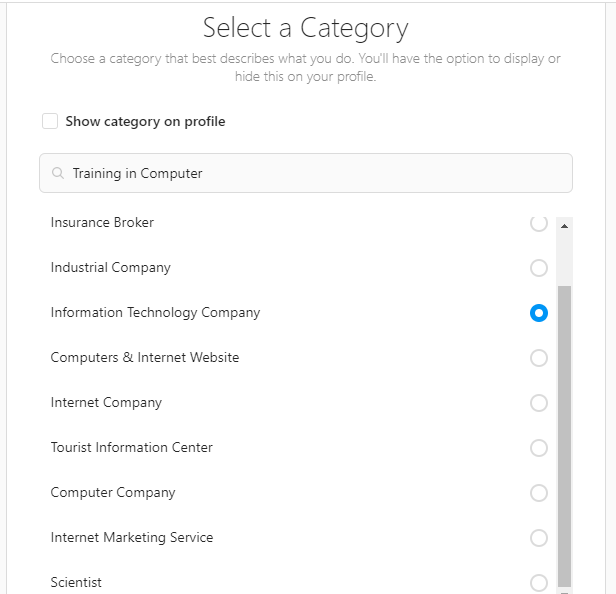
Task: Select the Computer Company radio button
Action: [539, 493]
